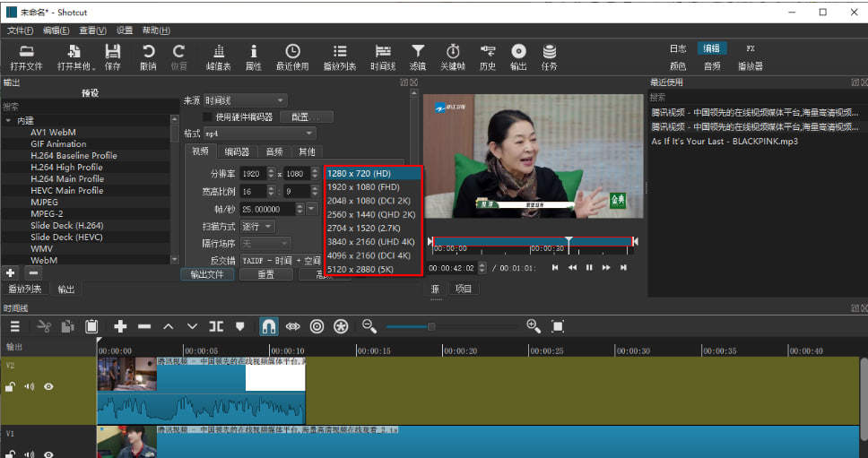Mute the V2 track using its speaker icon
Screen dimensions: 868x458
pyautogui.click(x=30, y=387)
